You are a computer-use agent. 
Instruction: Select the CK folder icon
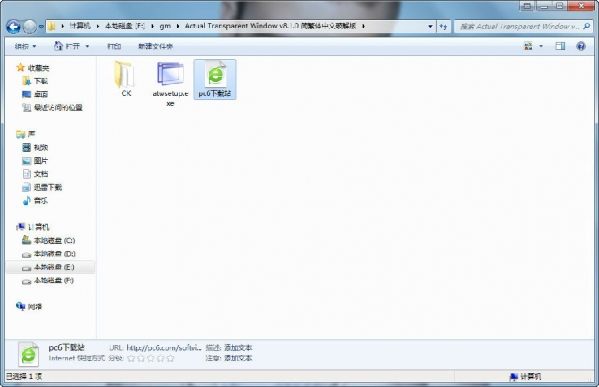124,74
